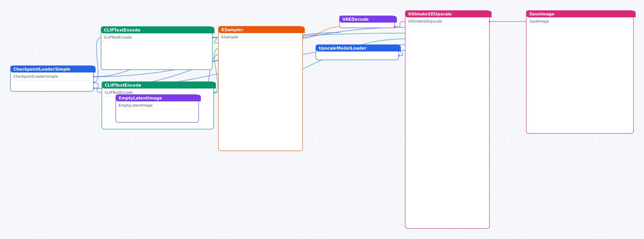Click the upper node's 'CLIPTextEncode' body label
Viewport: 644px width, 239px height.
(x=118, y=37)
